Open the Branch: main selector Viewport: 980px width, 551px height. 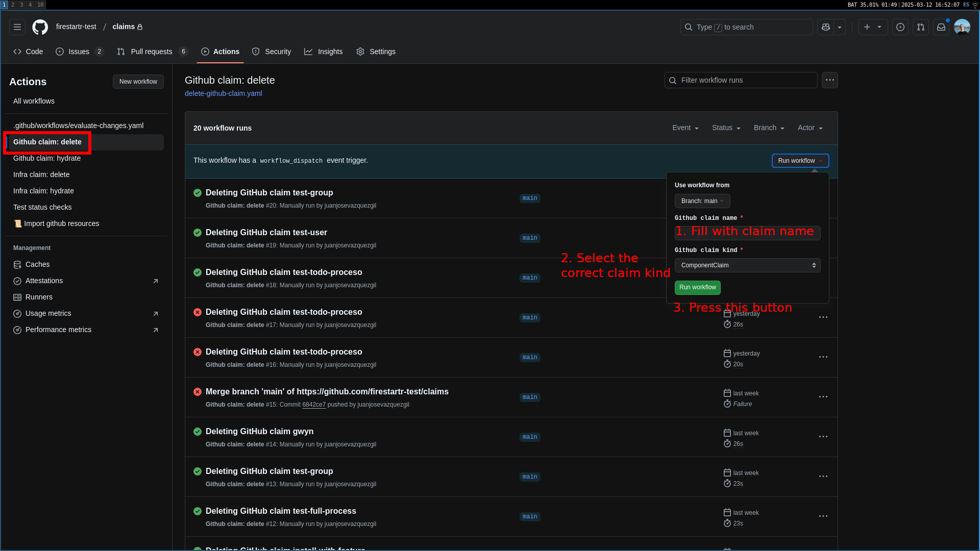point(702,201)
